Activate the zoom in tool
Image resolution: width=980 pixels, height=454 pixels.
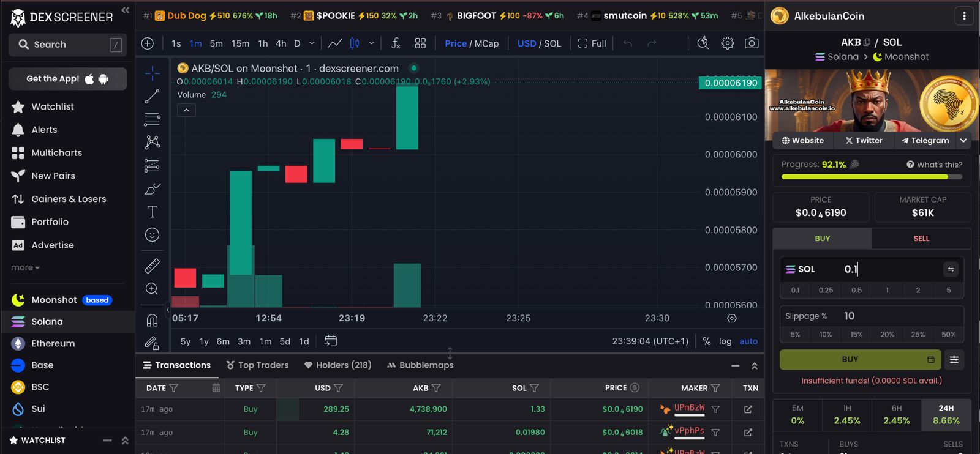pos(153,289)
